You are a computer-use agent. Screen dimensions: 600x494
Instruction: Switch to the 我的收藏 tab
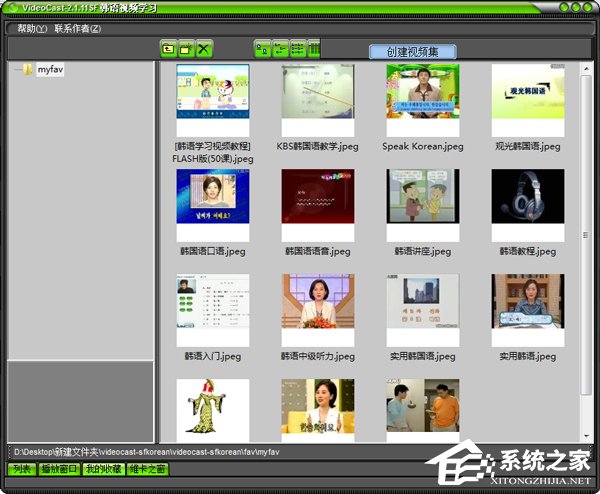coord(104,469)
